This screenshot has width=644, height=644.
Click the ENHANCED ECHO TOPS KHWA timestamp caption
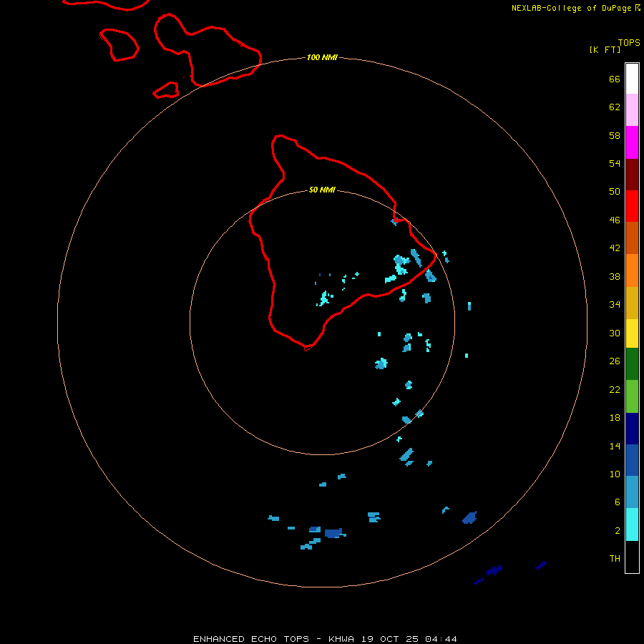tap(325, 639)
